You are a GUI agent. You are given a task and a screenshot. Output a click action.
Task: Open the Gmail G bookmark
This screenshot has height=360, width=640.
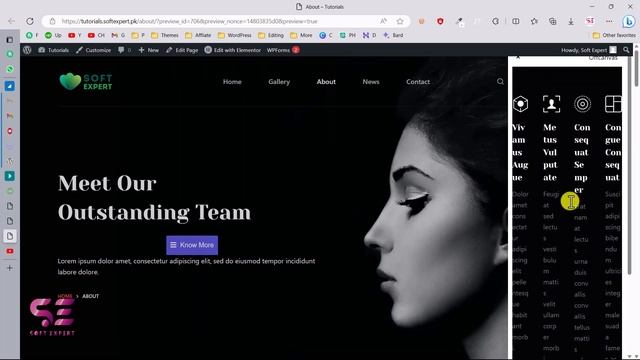(x=118, y=36)
